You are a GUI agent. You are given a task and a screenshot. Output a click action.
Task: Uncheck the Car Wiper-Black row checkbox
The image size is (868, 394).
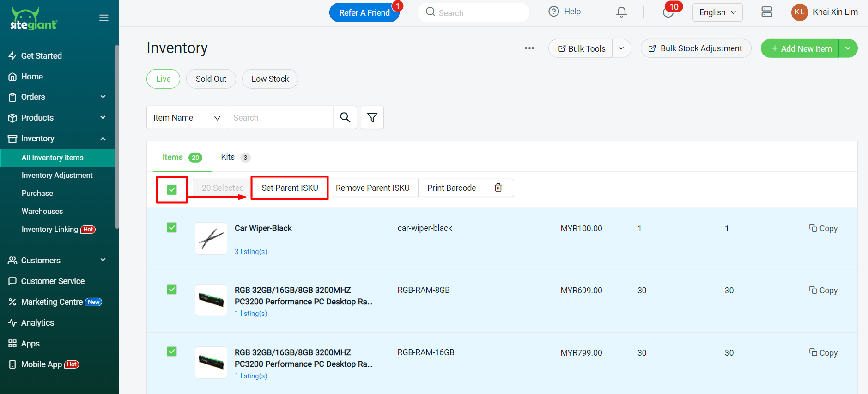pyautogui.click(x=172, y=228)
